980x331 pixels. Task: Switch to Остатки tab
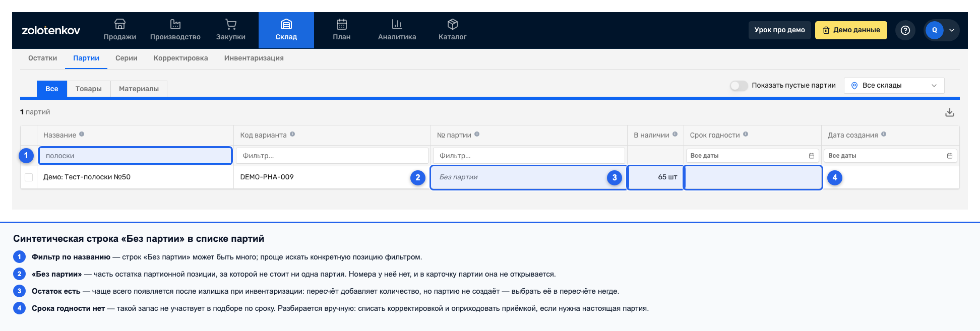tap(42, 58)
